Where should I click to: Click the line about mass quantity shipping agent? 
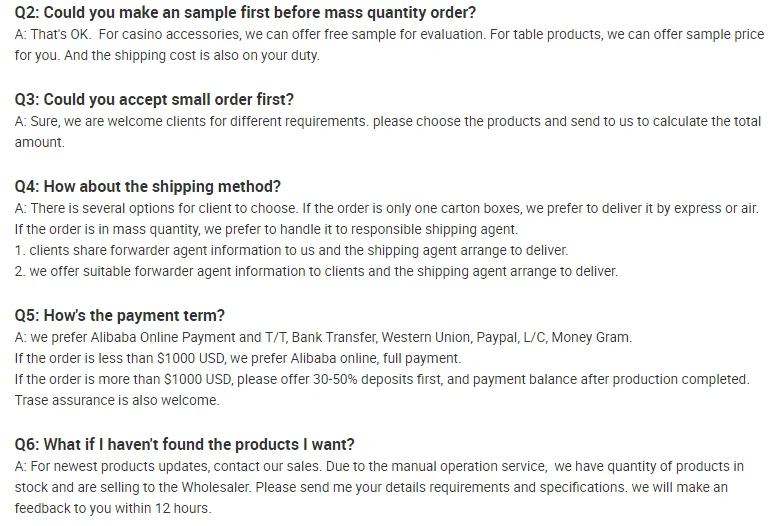click(x=266, y=230)
